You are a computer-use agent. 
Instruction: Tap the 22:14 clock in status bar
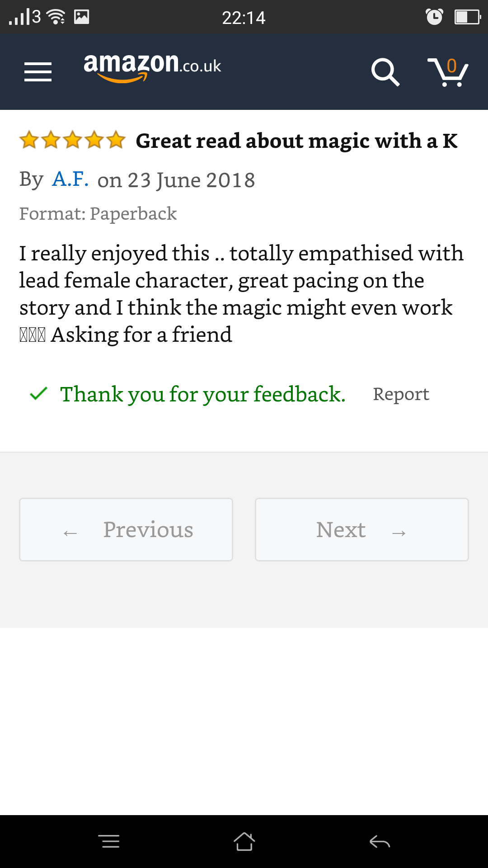(x=244, y=18)
